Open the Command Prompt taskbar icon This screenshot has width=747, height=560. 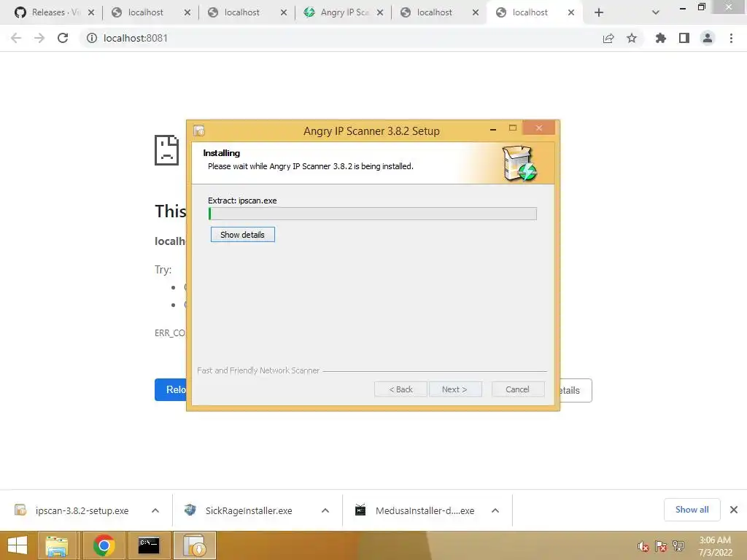pos(149,545)
